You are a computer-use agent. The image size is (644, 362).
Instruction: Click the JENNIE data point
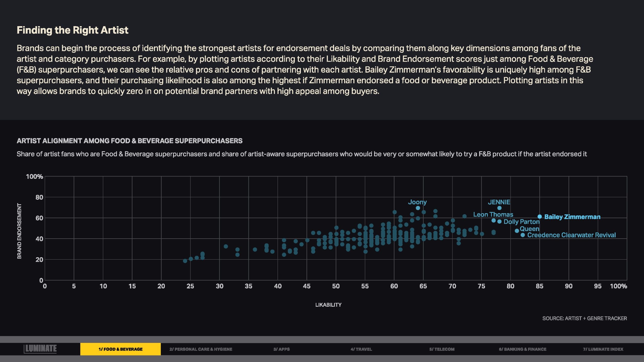click(499, 208)
